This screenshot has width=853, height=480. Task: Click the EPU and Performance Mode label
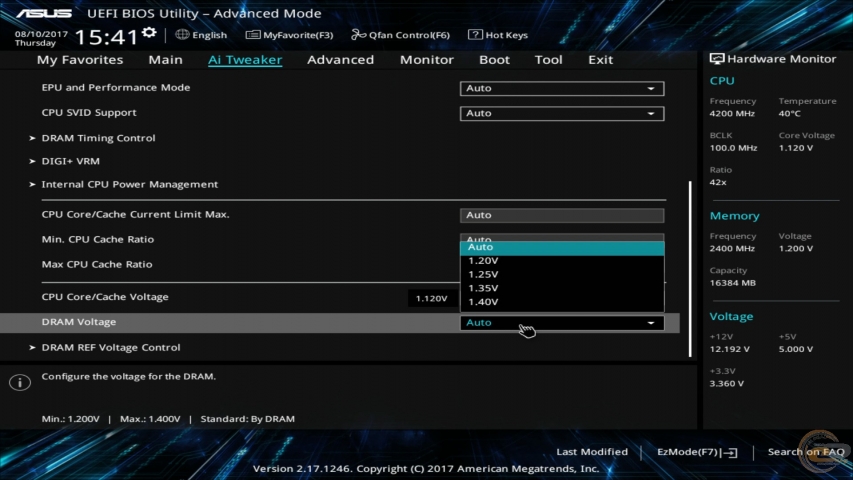tap(116, 88)
